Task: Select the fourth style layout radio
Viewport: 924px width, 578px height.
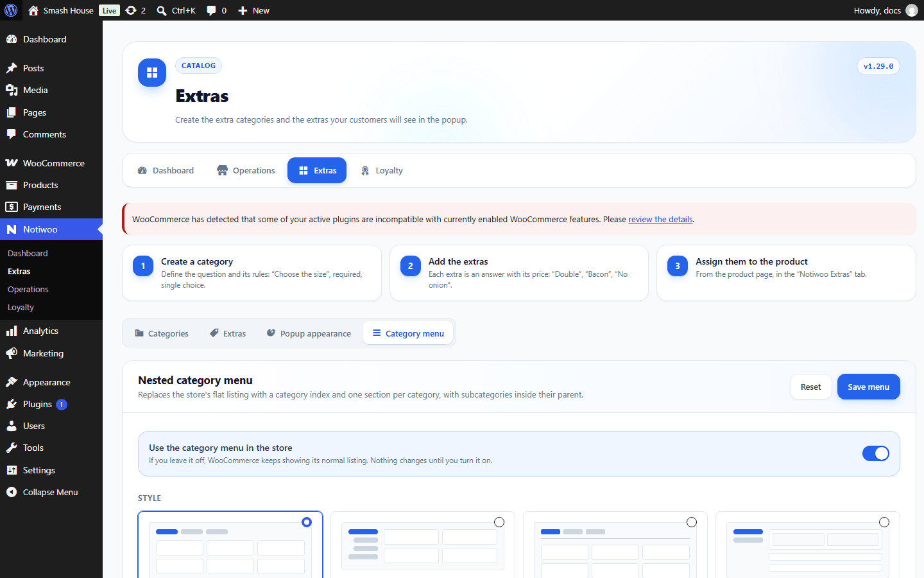Action: (884, 522)
